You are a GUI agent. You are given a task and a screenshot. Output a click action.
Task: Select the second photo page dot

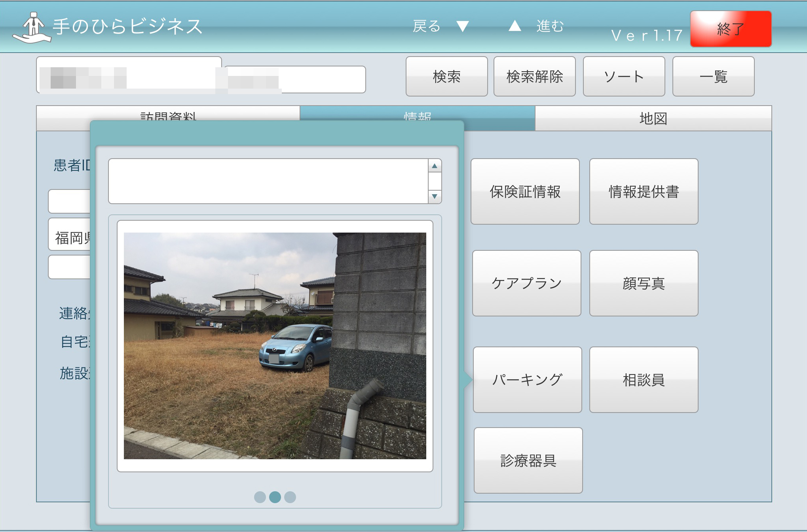coord(275,497)
